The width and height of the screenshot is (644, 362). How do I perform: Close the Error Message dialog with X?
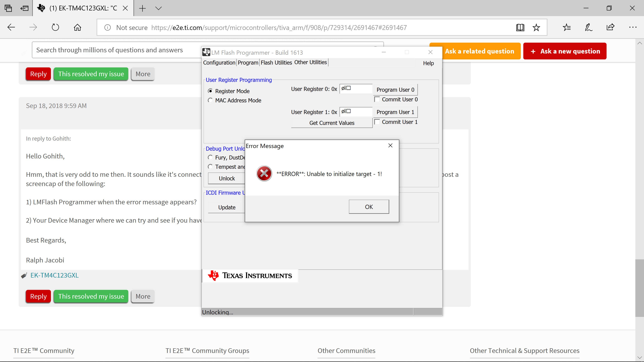390,145
